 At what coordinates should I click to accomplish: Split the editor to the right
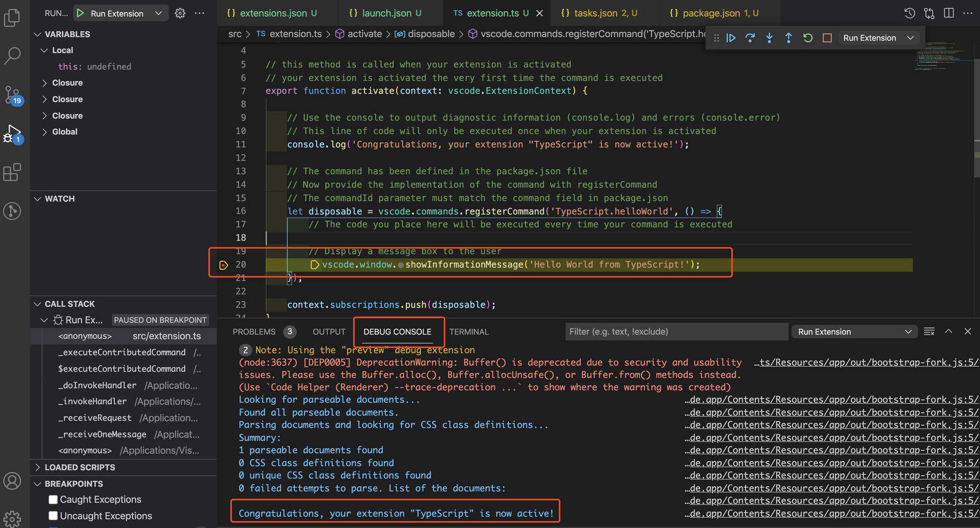(x=949, y=13)
